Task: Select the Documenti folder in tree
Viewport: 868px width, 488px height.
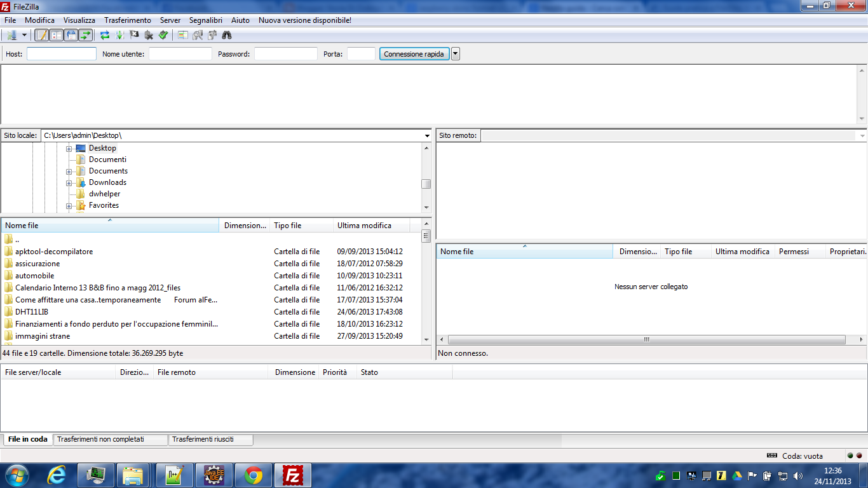Action: coord(107,159)
